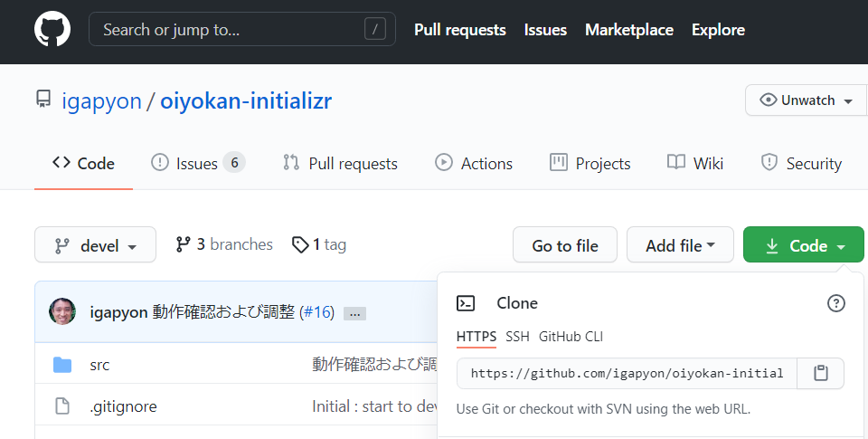Open Pull requests in top navigation
Image resolution: width=868 pixels, height=439 pixels.
tap(460, 30)
